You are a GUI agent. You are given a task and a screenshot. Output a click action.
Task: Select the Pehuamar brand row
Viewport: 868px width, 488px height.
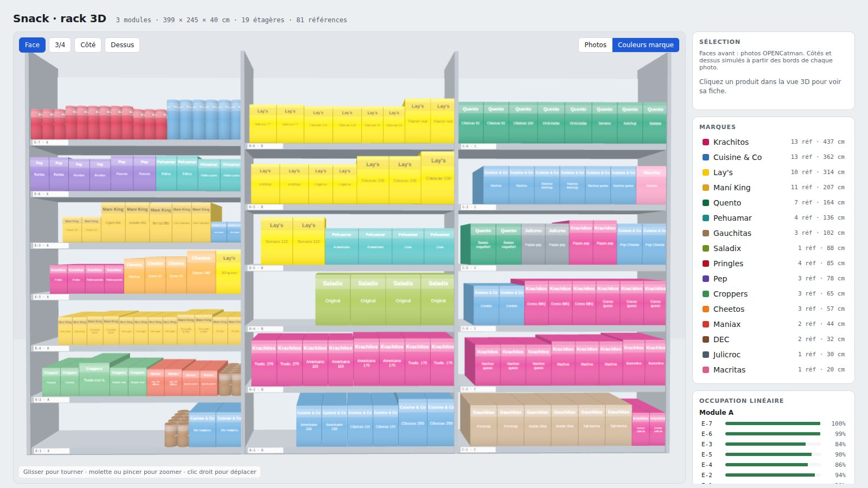773,218
